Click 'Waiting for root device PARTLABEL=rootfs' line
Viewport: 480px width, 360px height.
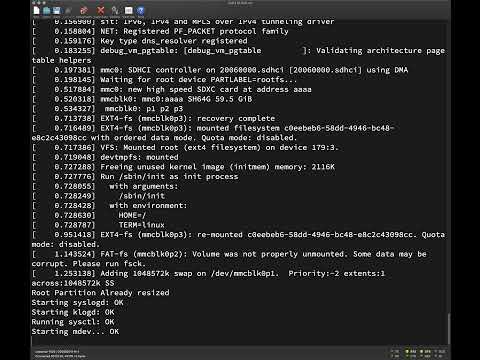point(164,80)
